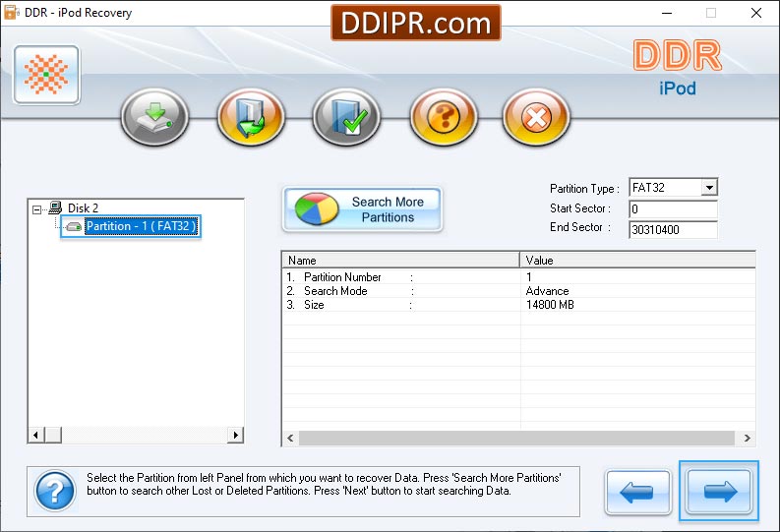This screenshot has height=532, width=780.
Task: Click the Partition Number row
Action: 518,277
